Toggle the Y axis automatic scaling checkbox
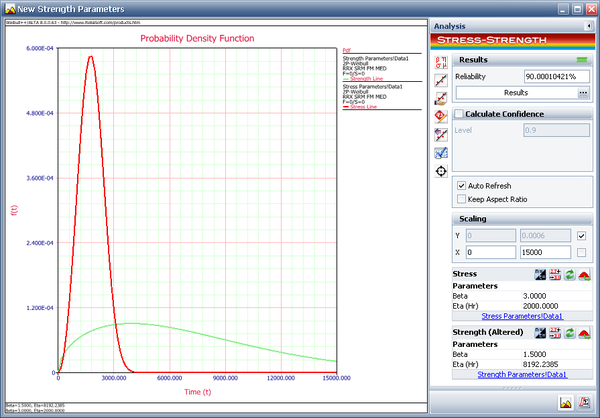Image resolution: width=600 pixels, height=418 pixels. 582,236
